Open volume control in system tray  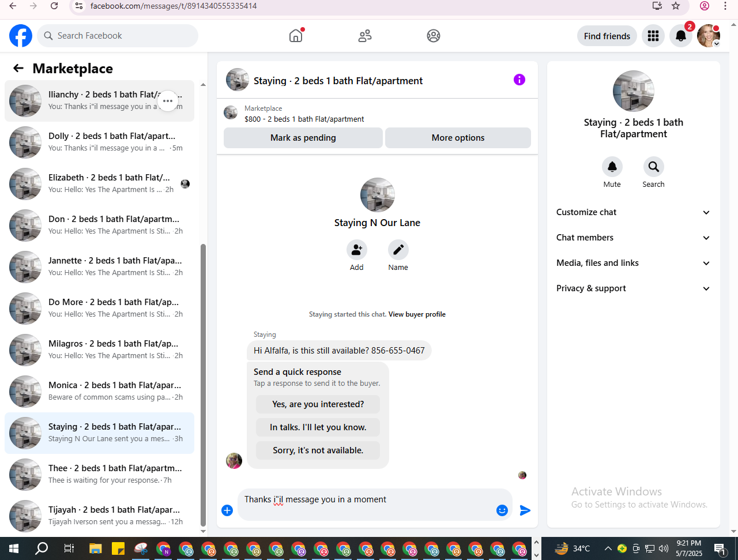point(664,548)
